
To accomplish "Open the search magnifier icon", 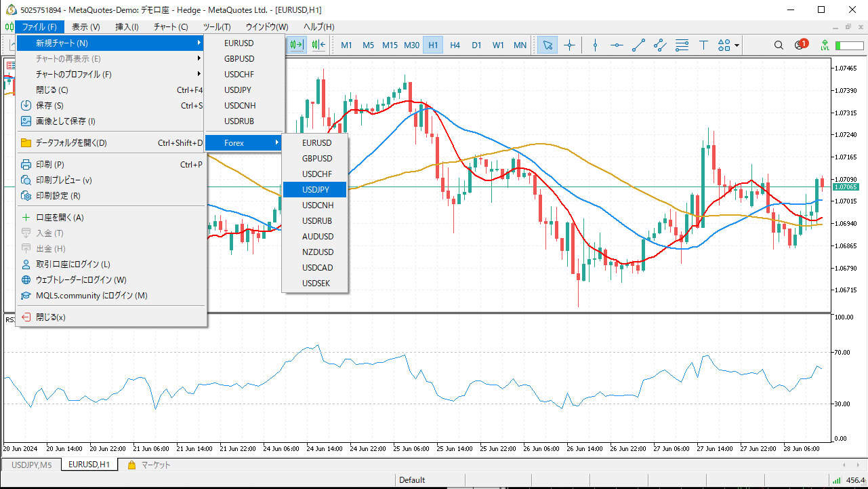I will point(779,45).
